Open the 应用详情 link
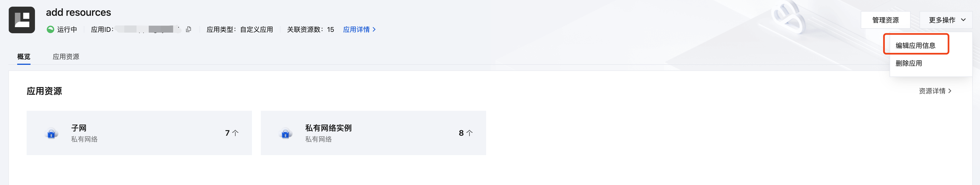 tap(359, 29)
